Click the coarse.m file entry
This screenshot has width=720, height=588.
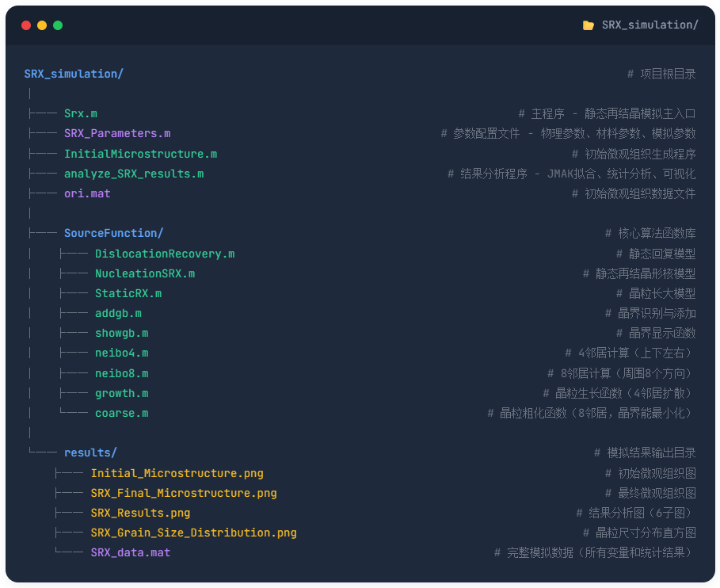pos(121,413)
